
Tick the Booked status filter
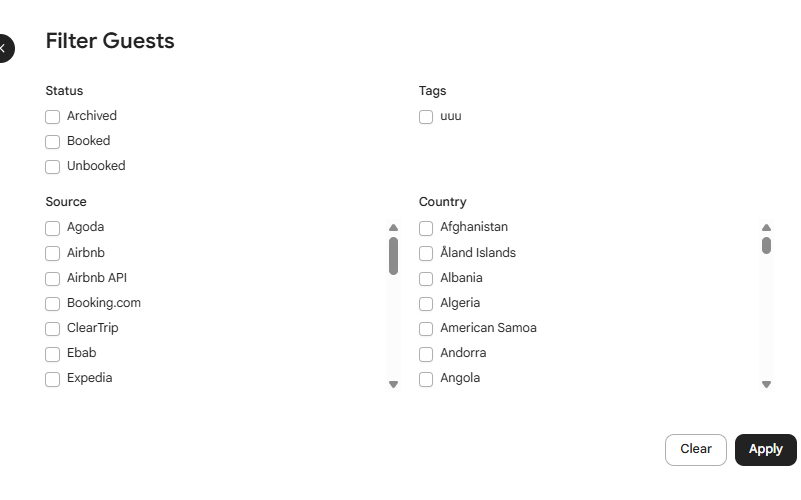(53, 142)
